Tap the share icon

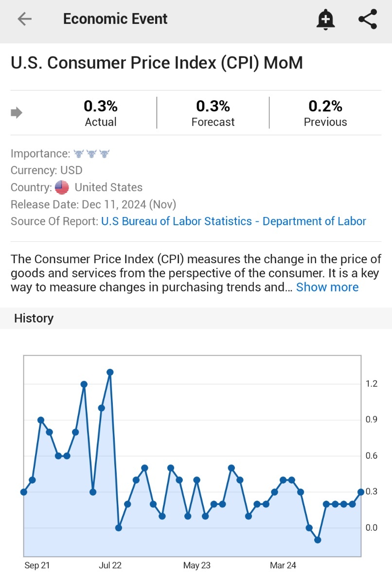[x=368, y=19]
